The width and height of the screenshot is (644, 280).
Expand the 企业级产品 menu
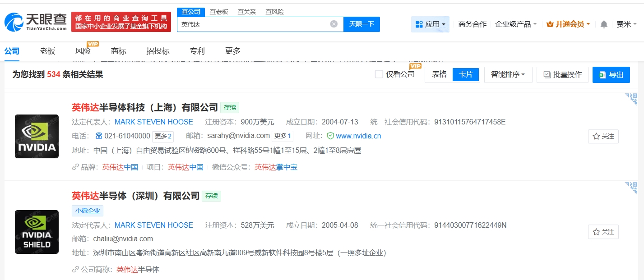pos(516,24)
